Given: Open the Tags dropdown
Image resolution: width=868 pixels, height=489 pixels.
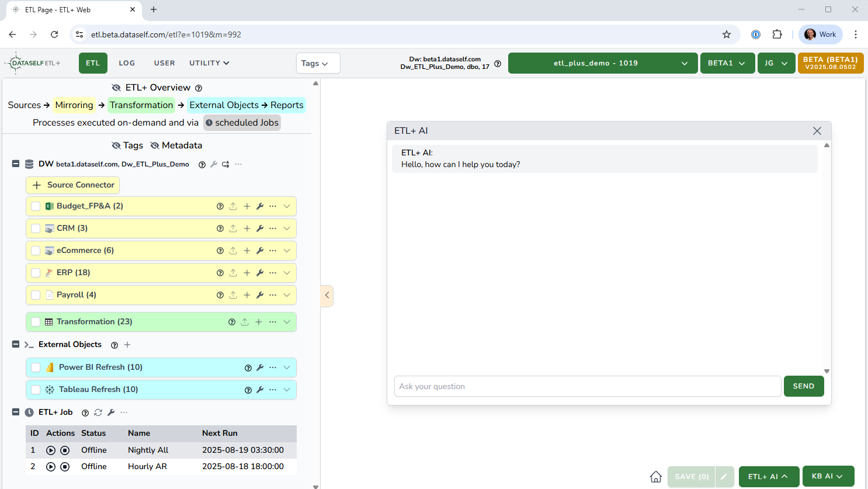Looking at the screenshot, I should tap(318, 63).
